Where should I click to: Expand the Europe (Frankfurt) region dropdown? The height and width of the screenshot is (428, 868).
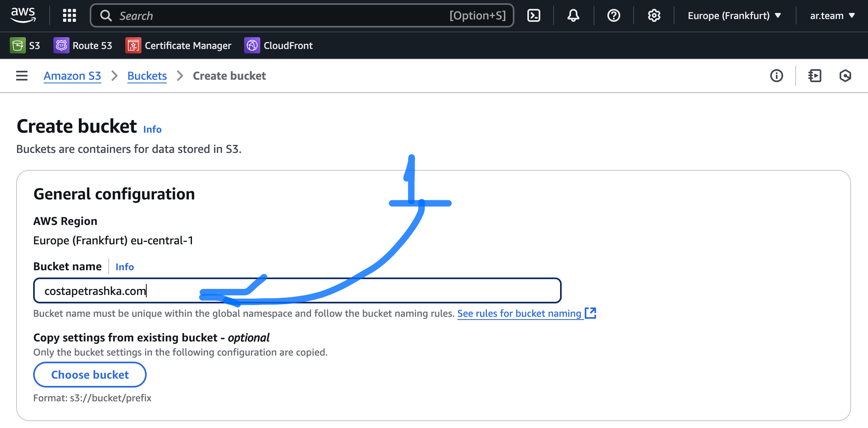734,15
